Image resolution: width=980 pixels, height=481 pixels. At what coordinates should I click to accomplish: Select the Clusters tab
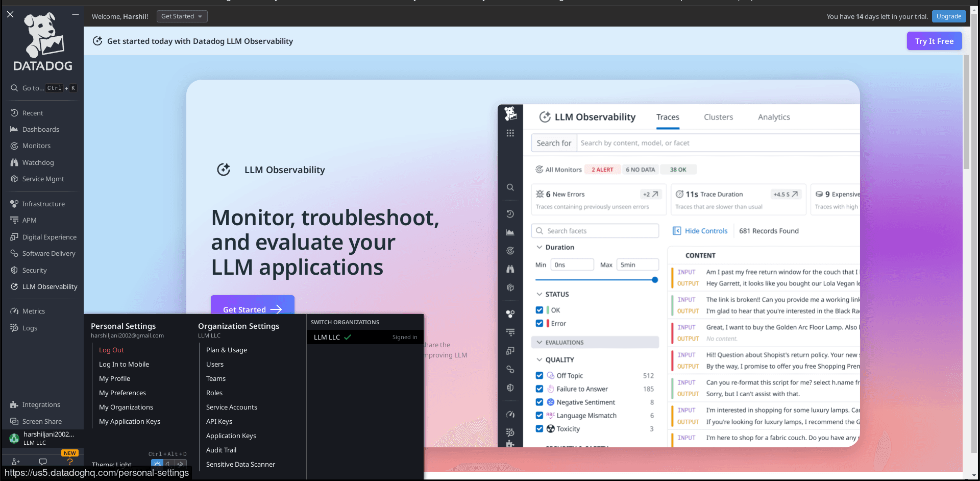pos(718,117)
